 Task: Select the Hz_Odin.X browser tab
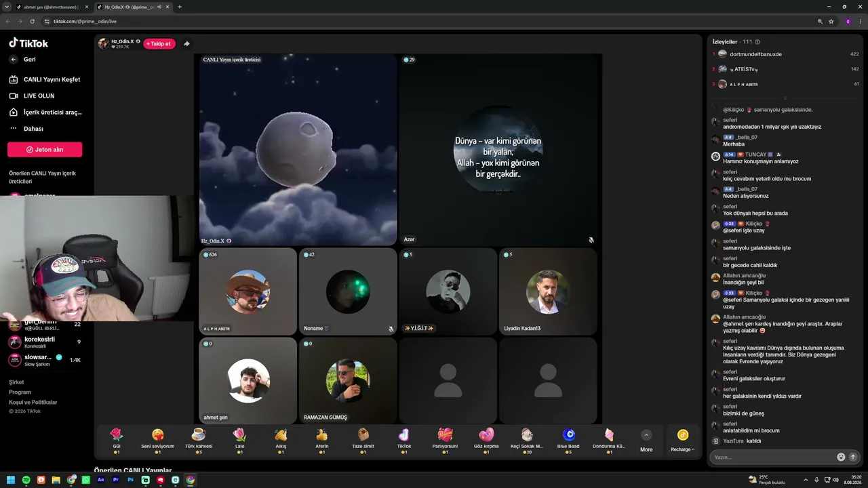pyautogui.click(x=133, y=7)
